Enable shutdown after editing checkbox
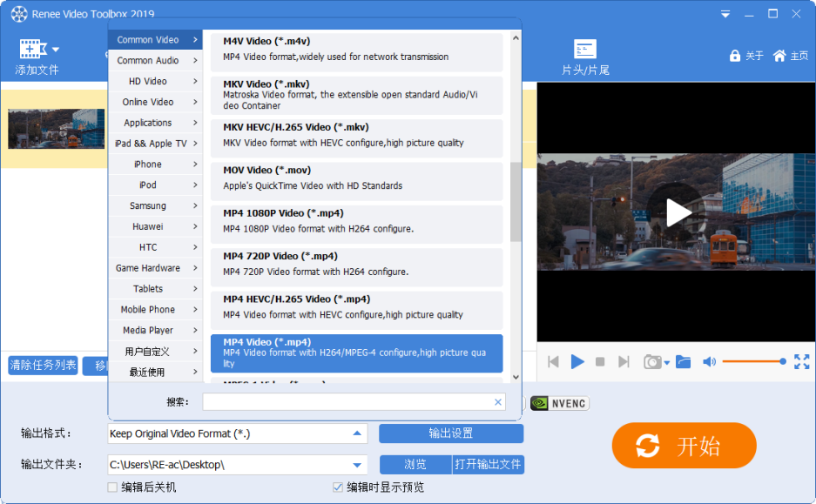Viewport: 816px width, 504px height. [x=112, y=487]
